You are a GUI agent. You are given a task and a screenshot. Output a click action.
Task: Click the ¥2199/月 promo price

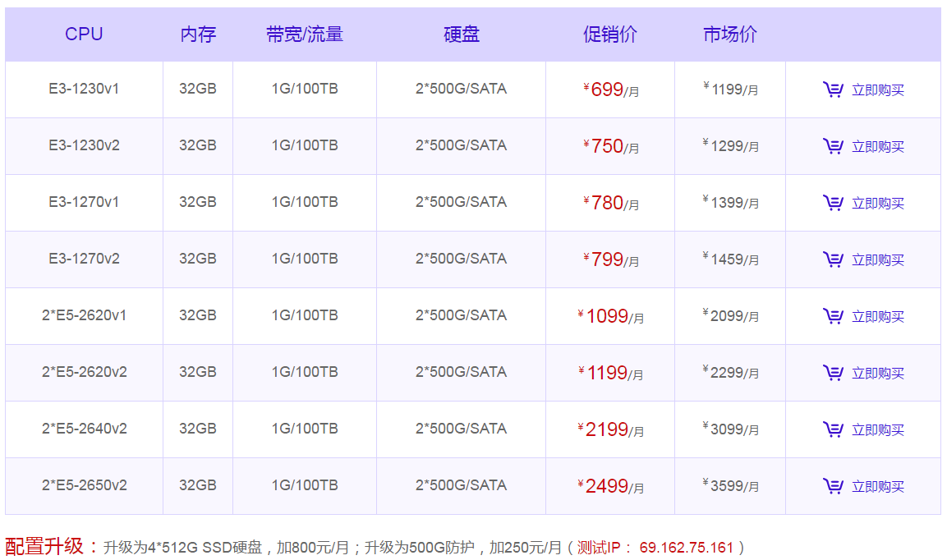[610, 429]
